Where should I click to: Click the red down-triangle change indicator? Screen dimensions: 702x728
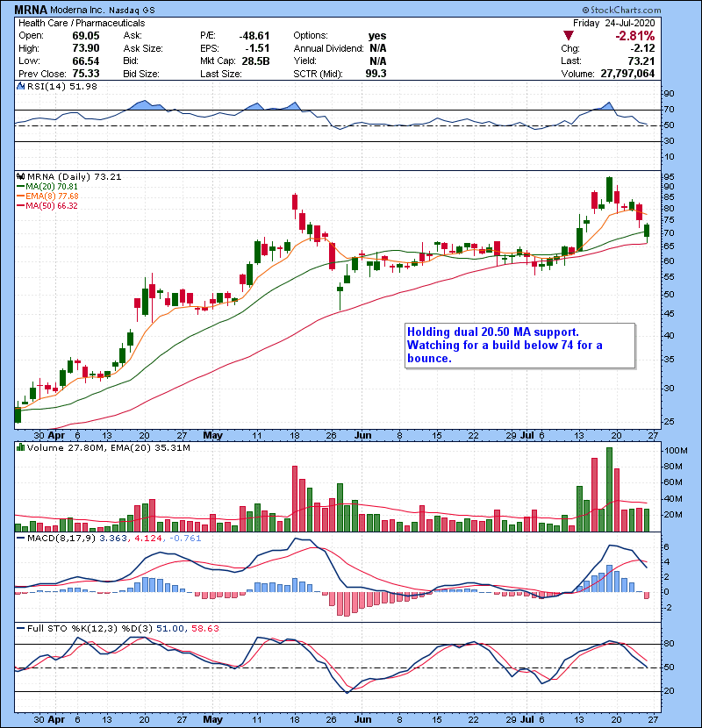click(568, 36)
